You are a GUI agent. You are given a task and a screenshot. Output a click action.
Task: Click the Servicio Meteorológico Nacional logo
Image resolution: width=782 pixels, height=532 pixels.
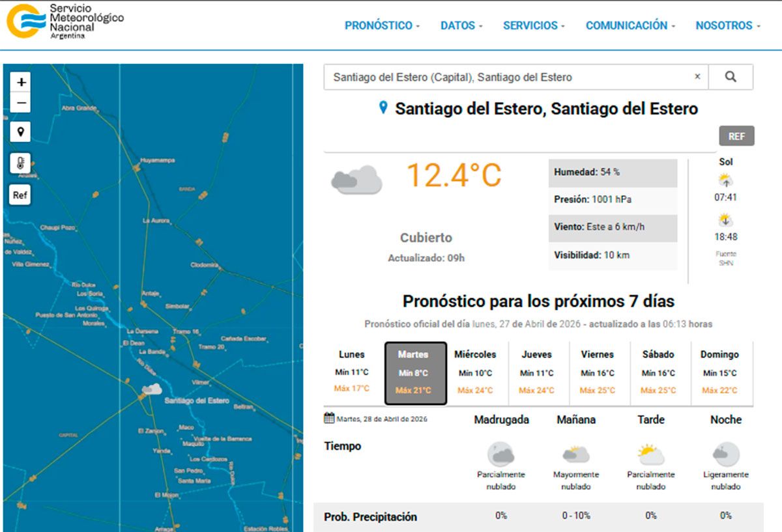65,21
